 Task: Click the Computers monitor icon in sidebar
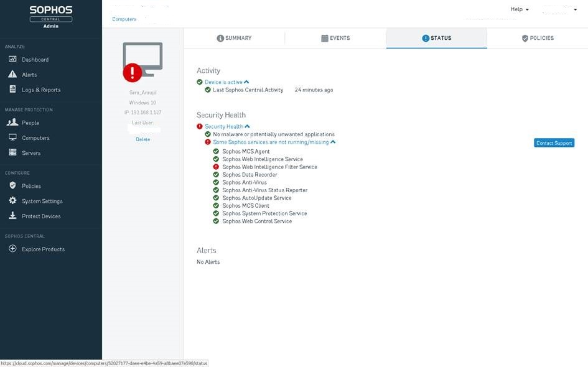12,137
